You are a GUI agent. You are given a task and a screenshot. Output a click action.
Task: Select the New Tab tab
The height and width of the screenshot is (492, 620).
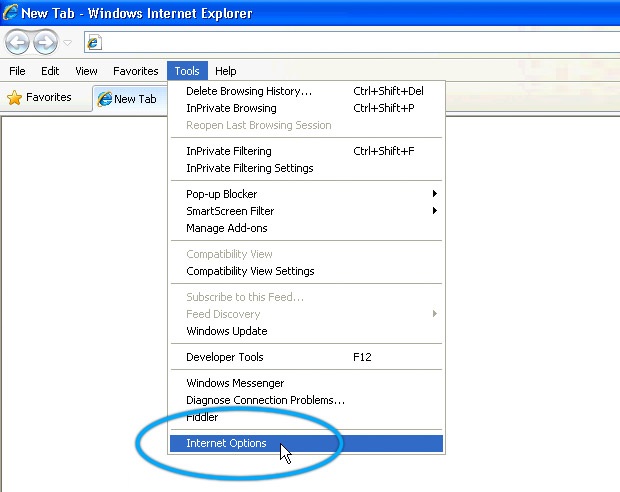(x=130, y=99)
